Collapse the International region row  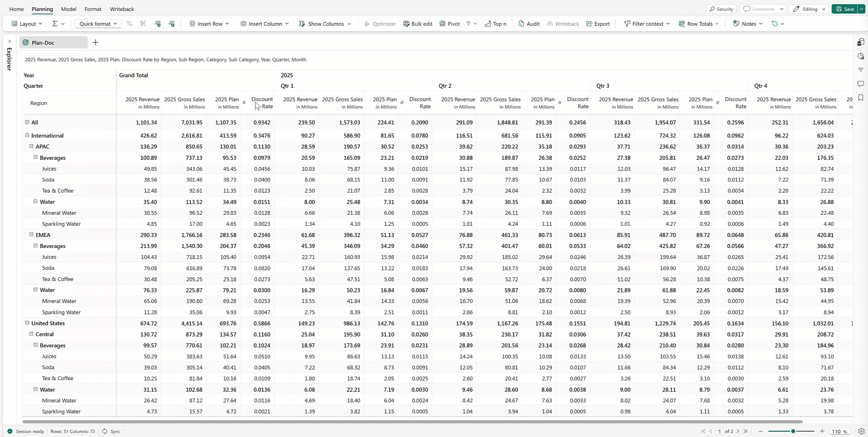27,135
